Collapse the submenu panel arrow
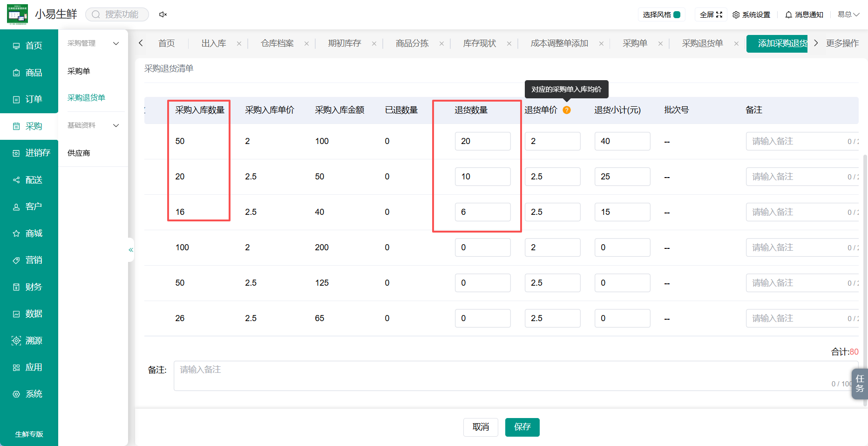Image resolution: width=868 pixels, height=446 pixels. [x=131, y=250]
